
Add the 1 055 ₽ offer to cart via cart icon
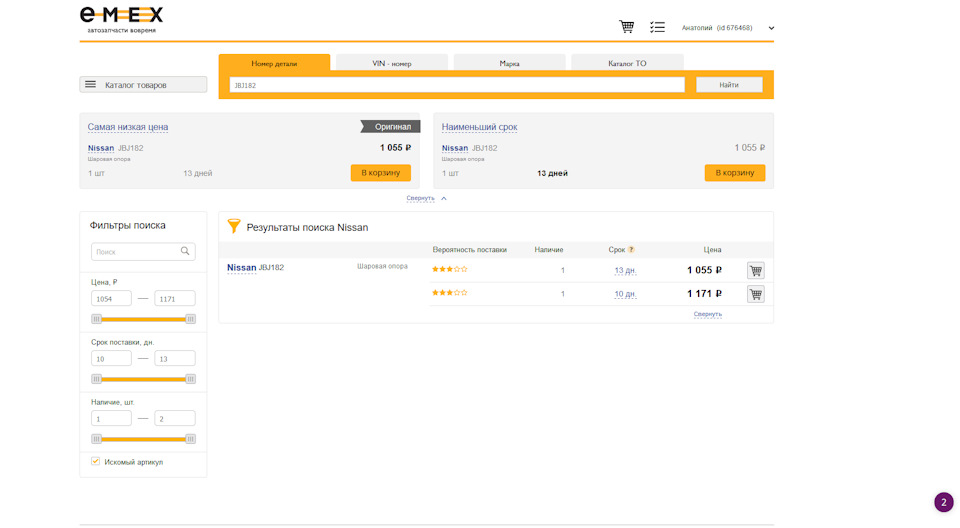tap(756, 270)
